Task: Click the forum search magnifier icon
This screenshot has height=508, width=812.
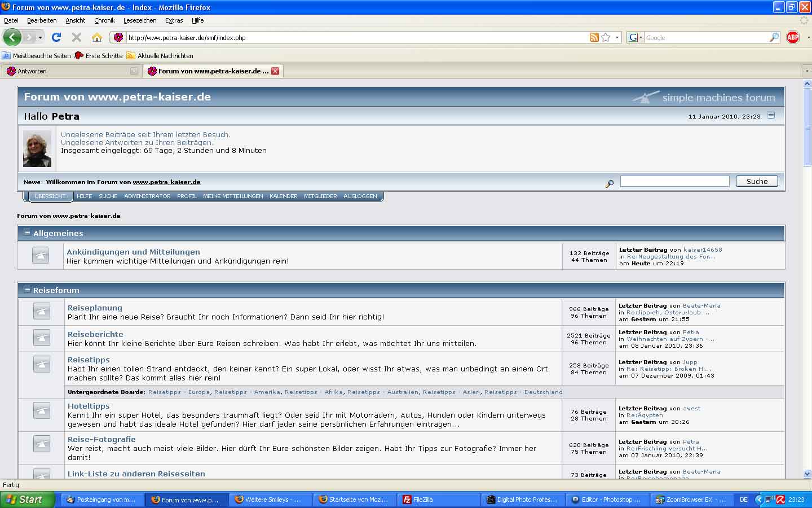Action: click(609, 183)
